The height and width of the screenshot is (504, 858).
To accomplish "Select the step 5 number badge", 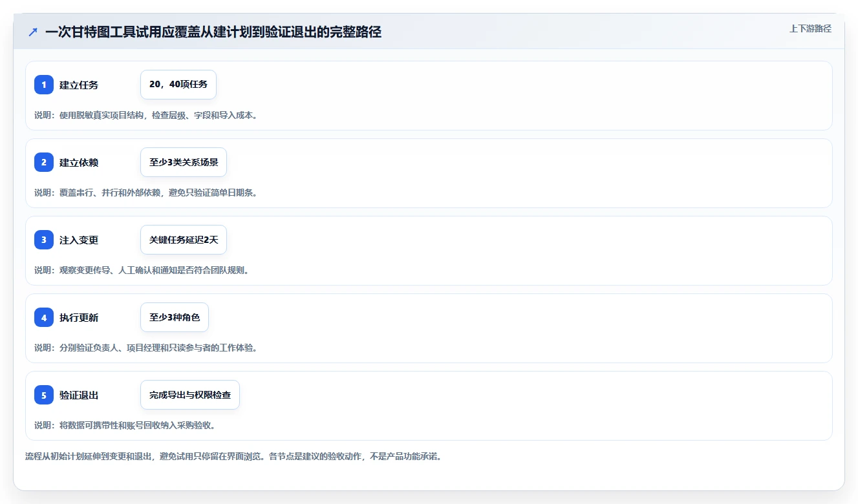I will tap(44, 395).
